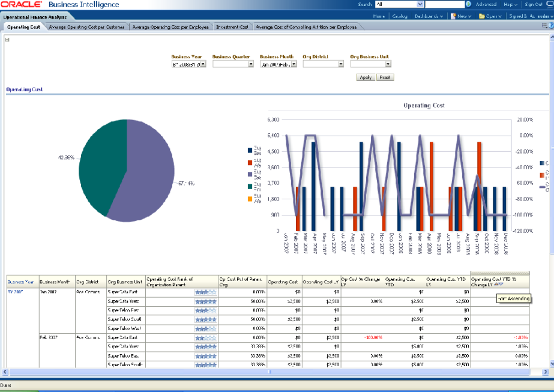Click the sort ascending triangle in last column
Image resolution: width=554 pixels, height=392 pixels.
tap(496, 284)
